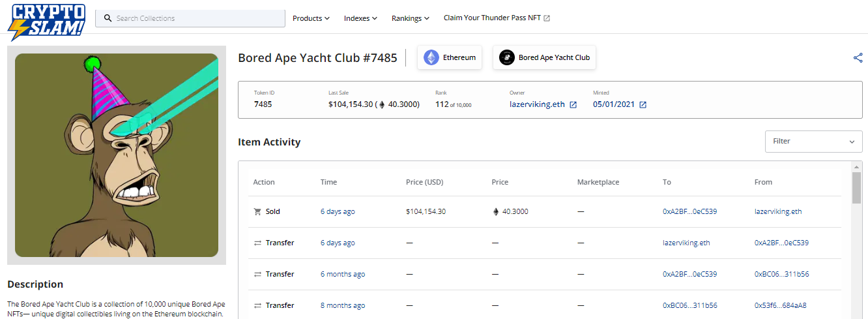This screenshot has height=319, width=868.
Task: Open lazerviking.eth in Sold row's From column
Action: pyautogui.click(x=778, y=211)
